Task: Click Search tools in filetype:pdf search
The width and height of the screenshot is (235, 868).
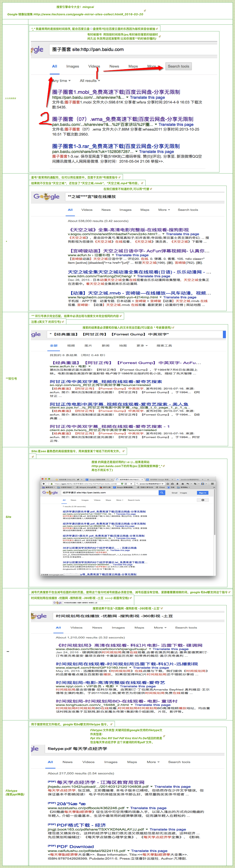Action: [x=179, y=762]
